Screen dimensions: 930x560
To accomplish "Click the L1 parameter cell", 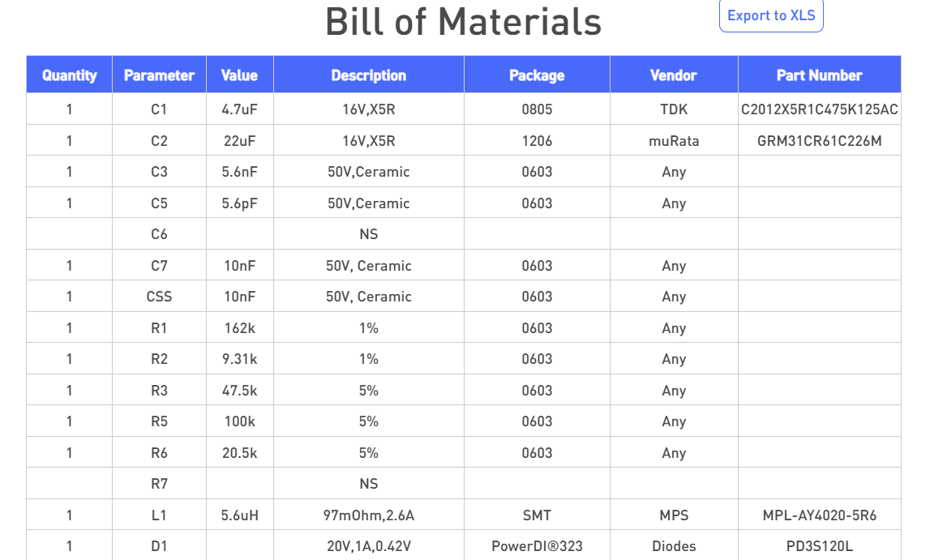I will (x=159, y=515).
